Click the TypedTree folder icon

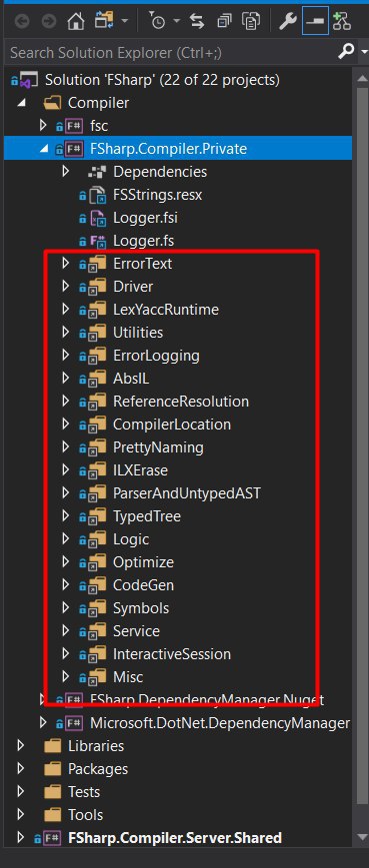point(97,516)
